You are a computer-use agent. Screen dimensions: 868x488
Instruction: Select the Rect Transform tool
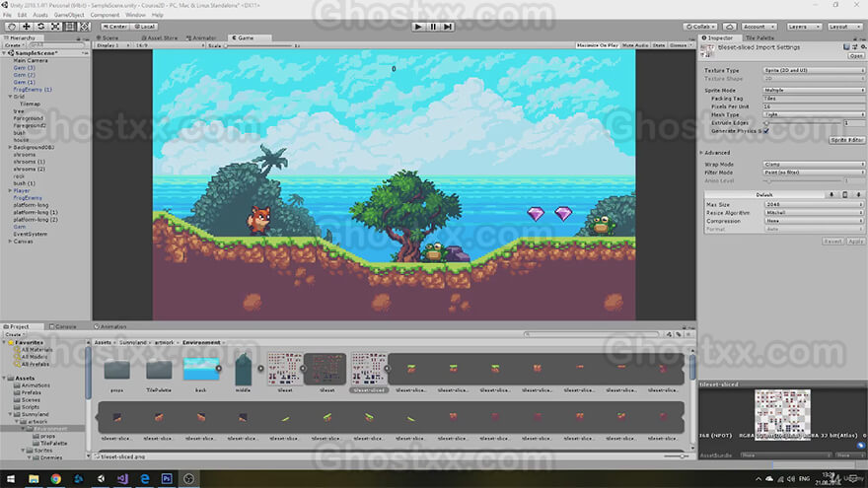coord(70,27)
